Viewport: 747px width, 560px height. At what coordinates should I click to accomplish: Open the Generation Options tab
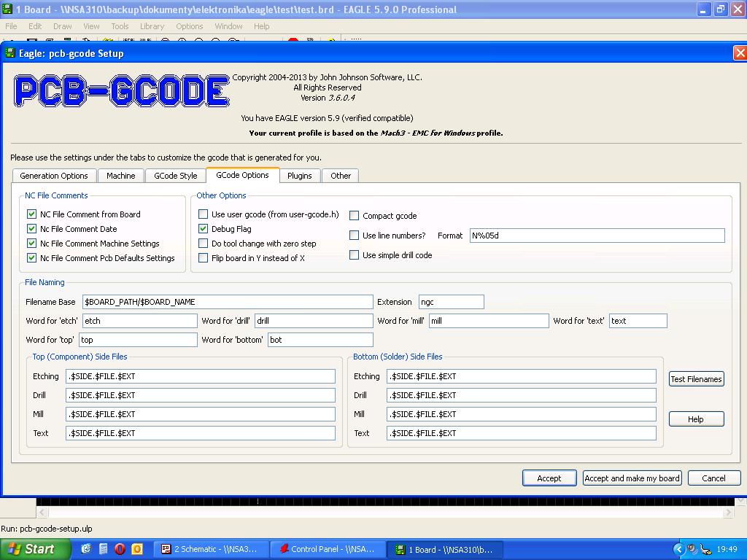[54, 176]
